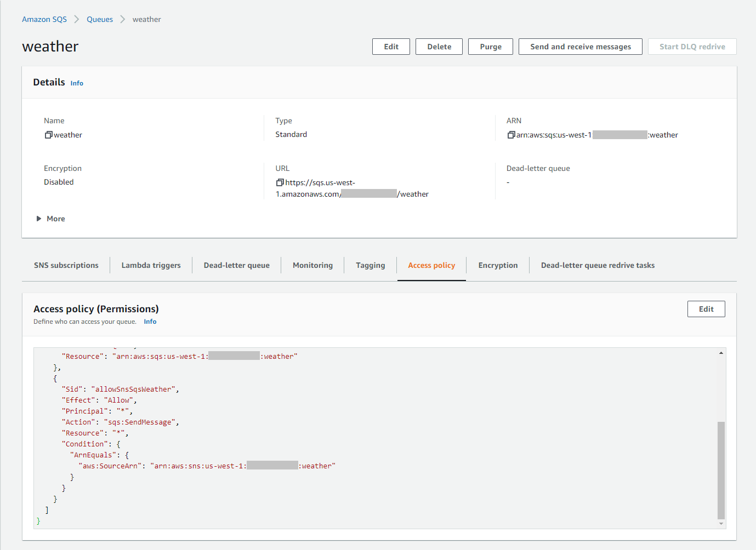Select the Access policy tab
The image size is (756, 550).
pos(431,265)
